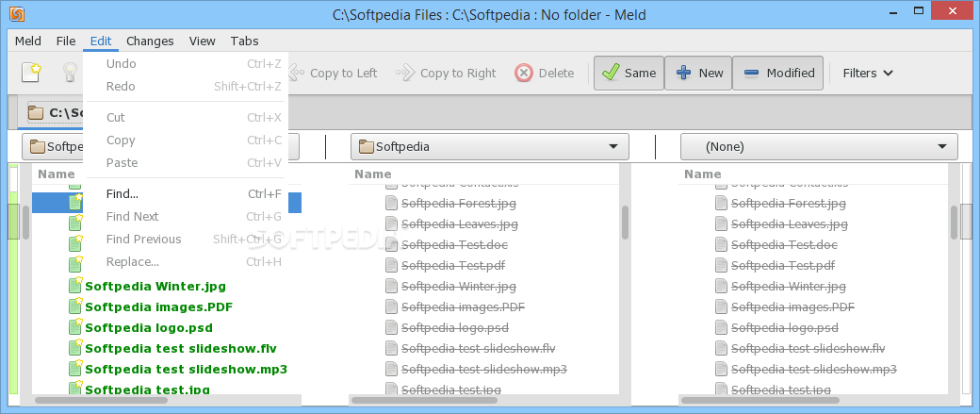This screenshot has height=414, width=980.
Task: Click the new comparison document icon
Action: 31,73
